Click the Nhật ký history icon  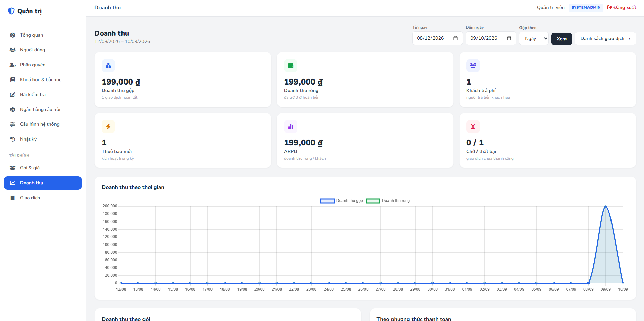13,139
